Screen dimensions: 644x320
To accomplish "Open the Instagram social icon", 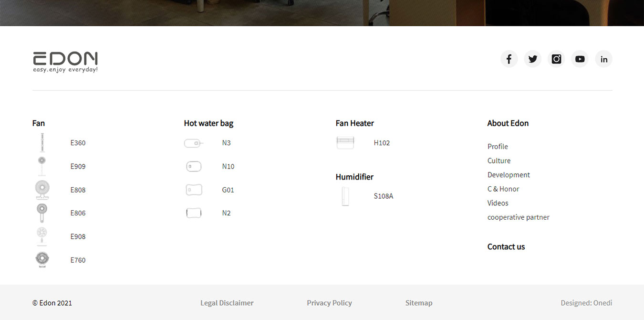I will point(556,59).
